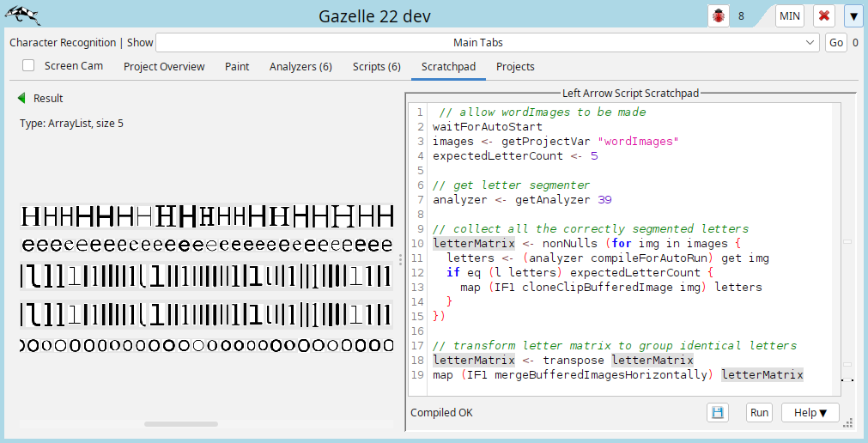Open the Main Tabs dropdown
Viewport: 868px width, 443px height.
point(488,42)
